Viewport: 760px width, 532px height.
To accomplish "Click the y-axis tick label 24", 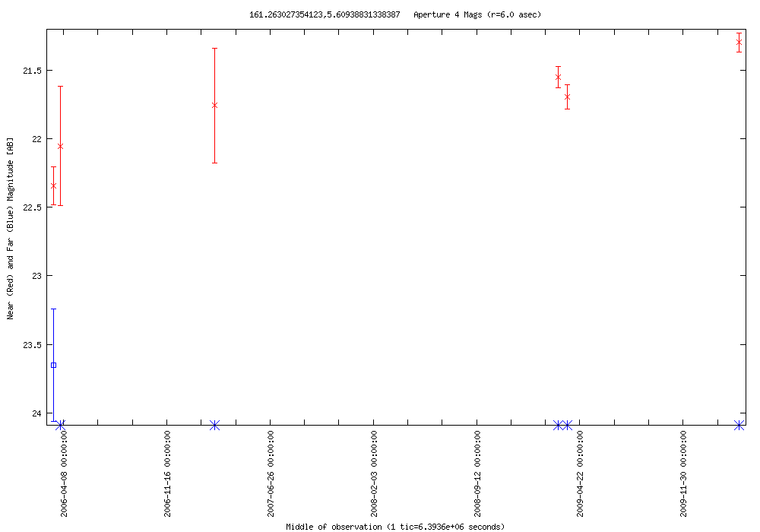I will click(x=36, y=413).
